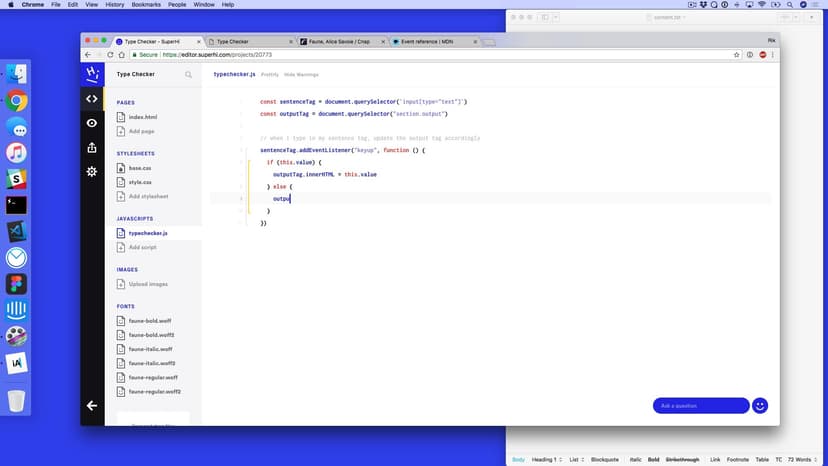Click the back arrow in sidebar
This screenshot has width=828, height=466.
(92, 405)
